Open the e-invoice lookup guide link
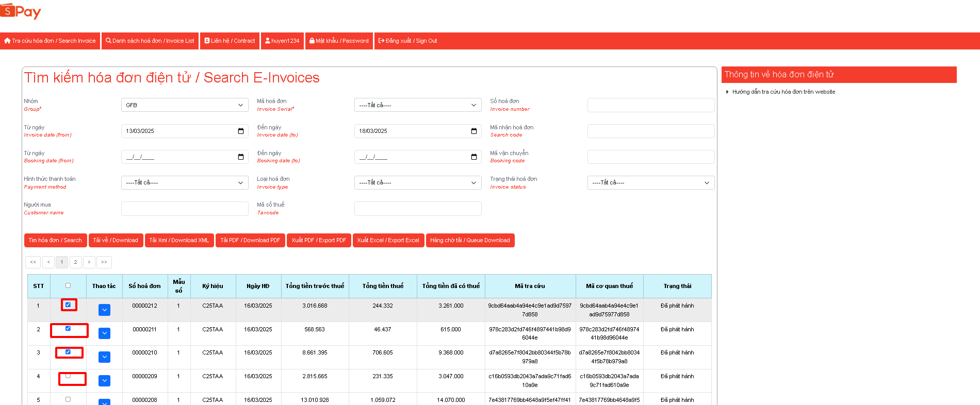Screen dimensions: 980x405 coord(783,92)
